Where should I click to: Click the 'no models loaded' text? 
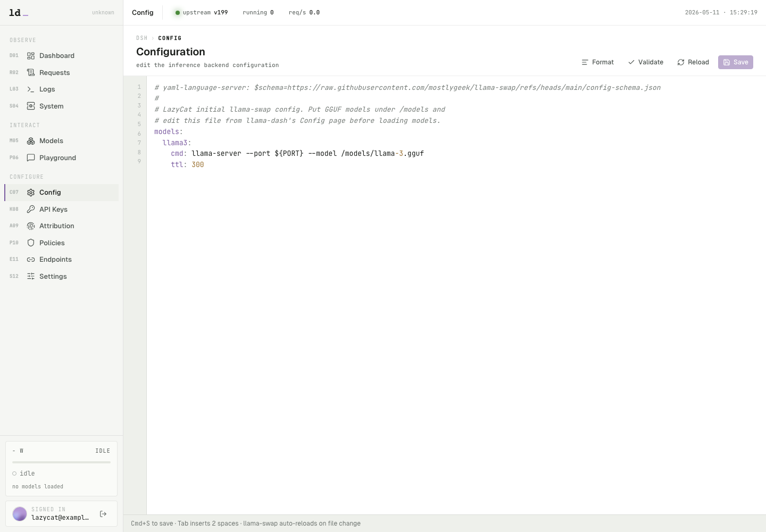click(38, 487)
